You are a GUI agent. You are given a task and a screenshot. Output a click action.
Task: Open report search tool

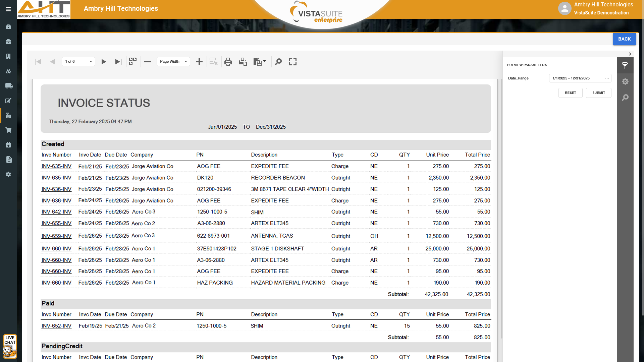(x=278, y=62)
